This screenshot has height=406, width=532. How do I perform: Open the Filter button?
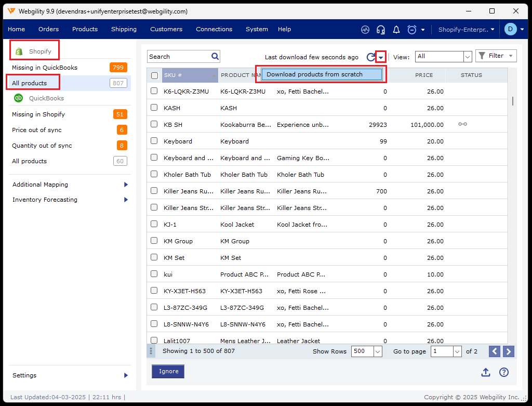click(496, 56)
